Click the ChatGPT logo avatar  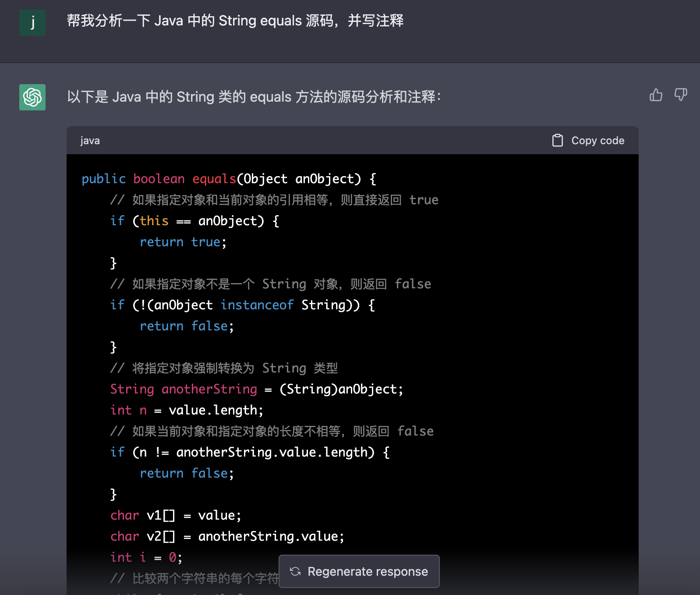pos(32,97)
